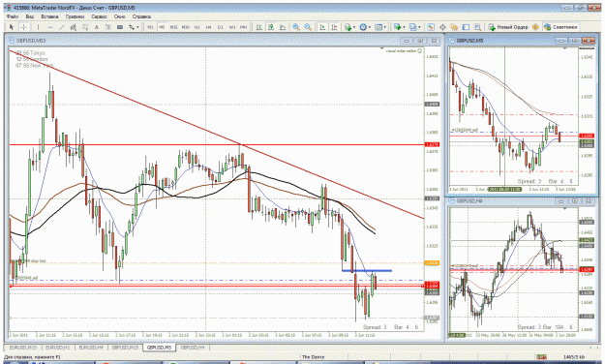Select the trendline drawing tool
The height and width of the screenshot is (364, 605).
(62, 27)
